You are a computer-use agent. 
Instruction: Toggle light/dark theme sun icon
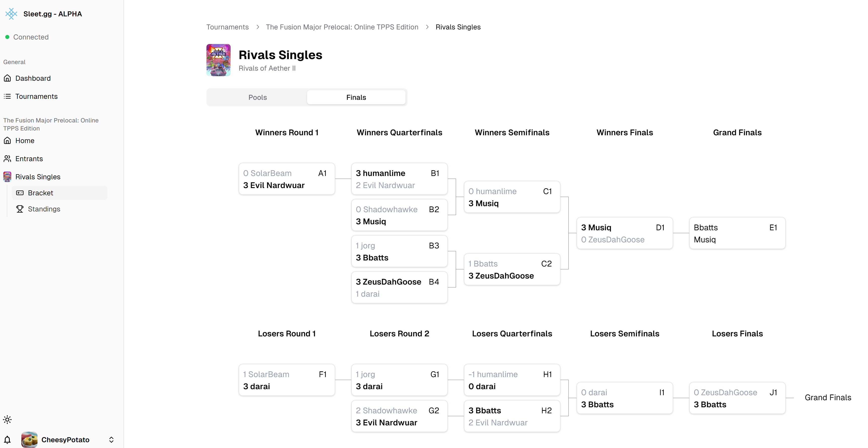pos(7,420)
